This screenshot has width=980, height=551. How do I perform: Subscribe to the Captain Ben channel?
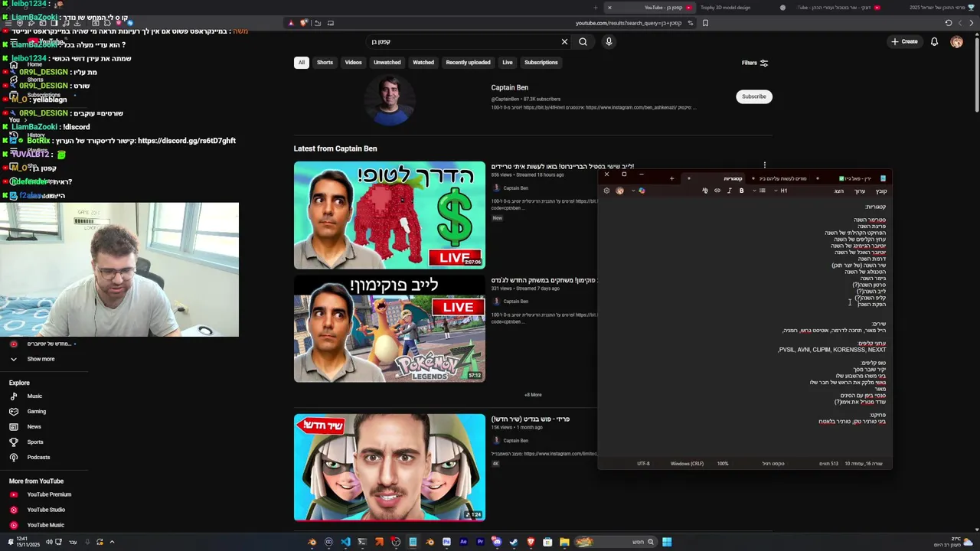pos(753,96)
